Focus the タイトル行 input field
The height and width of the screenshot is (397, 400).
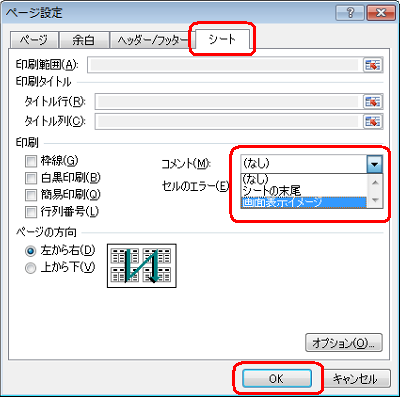[x=229, y=102]
